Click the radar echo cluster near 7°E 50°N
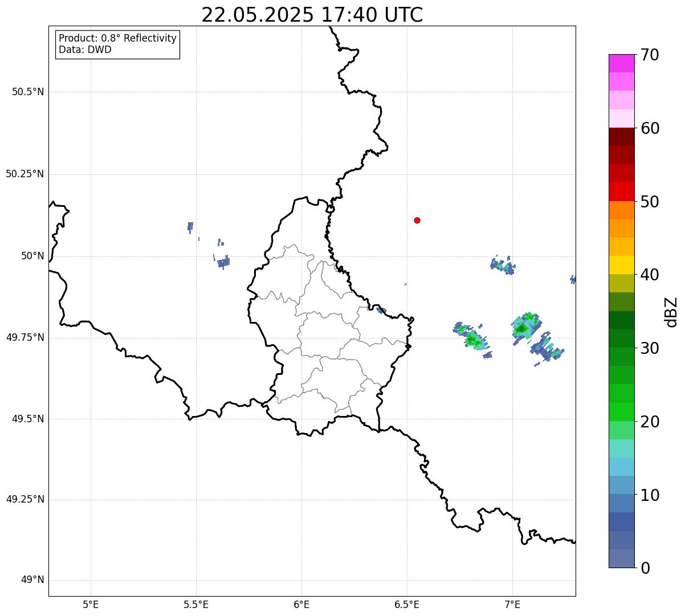685x616 pixels. tap(503, 266)
